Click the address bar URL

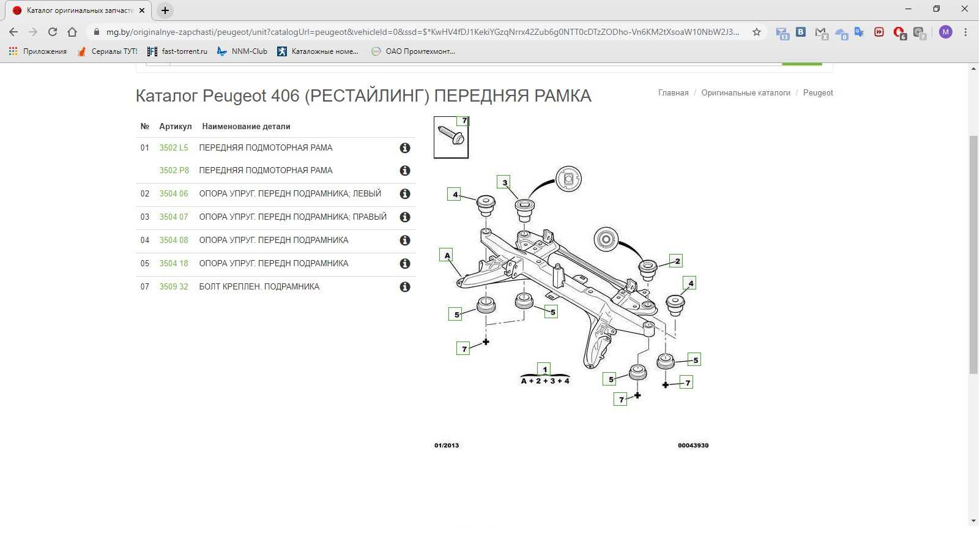(x=422, y=32)
